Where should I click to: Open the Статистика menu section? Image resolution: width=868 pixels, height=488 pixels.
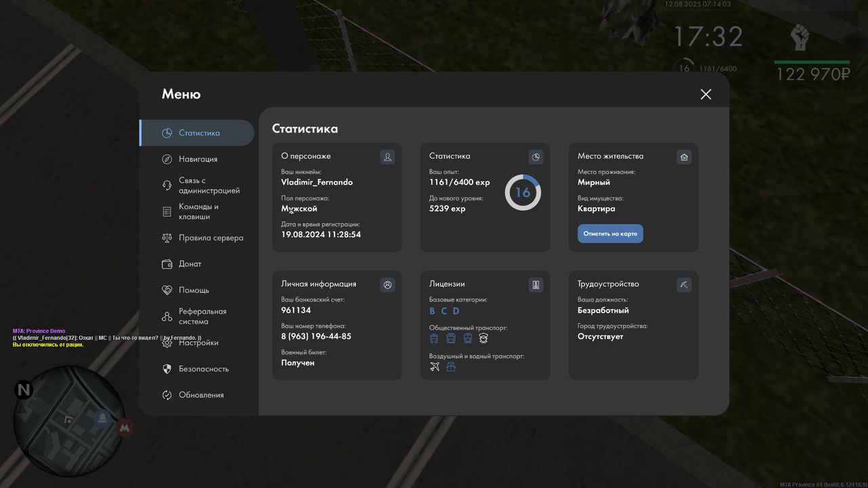197,133
